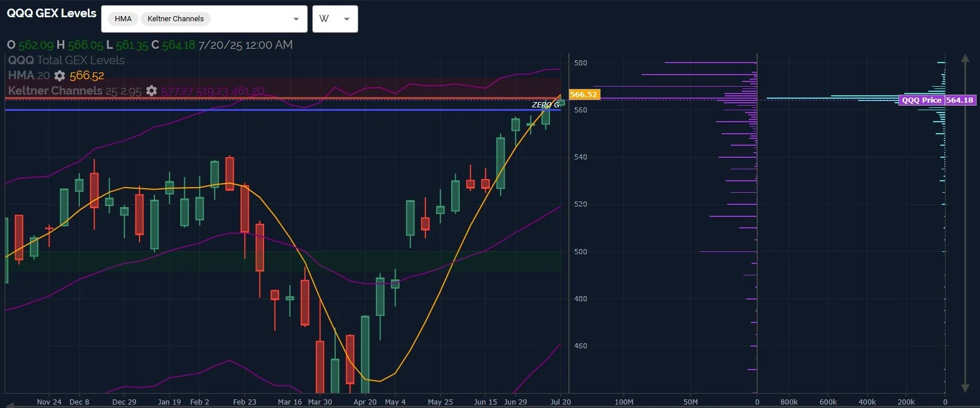Viewport: 980px width, 408px height.
Task: Click the Keltner Channels 25 2.95 legend
Action: coord(75,91)
